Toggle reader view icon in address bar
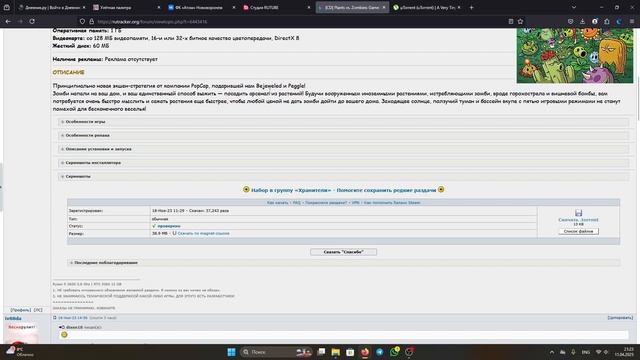The width and height of the screenshot is (640, 360). (511, 21)
